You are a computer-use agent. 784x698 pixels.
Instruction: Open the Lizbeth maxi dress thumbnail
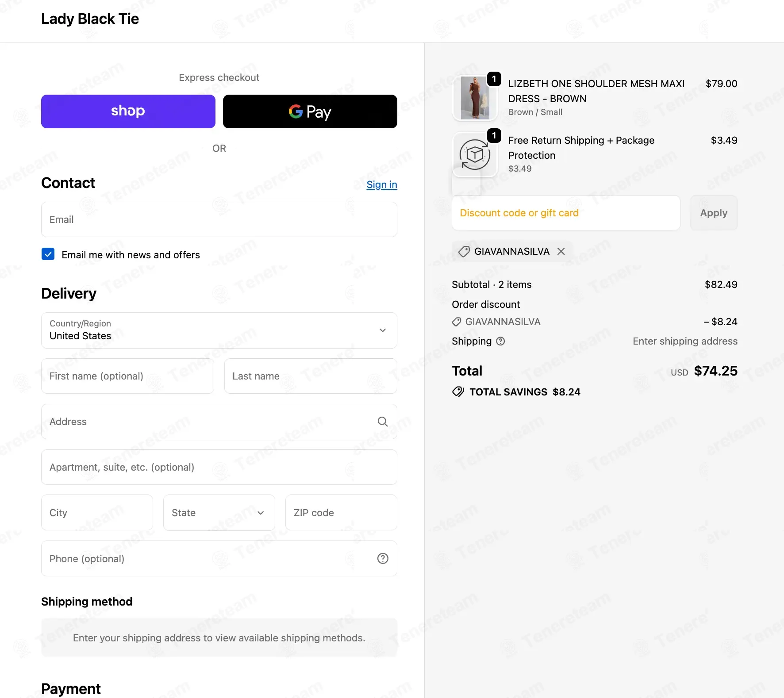tap(475, 98)
